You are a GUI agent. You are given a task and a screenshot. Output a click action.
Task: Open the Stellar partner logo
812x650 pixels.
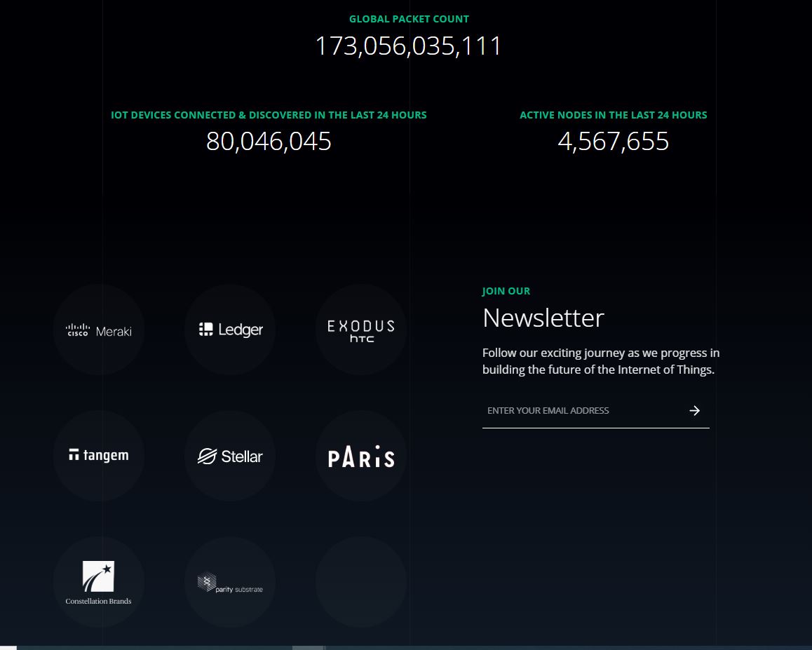231,456
